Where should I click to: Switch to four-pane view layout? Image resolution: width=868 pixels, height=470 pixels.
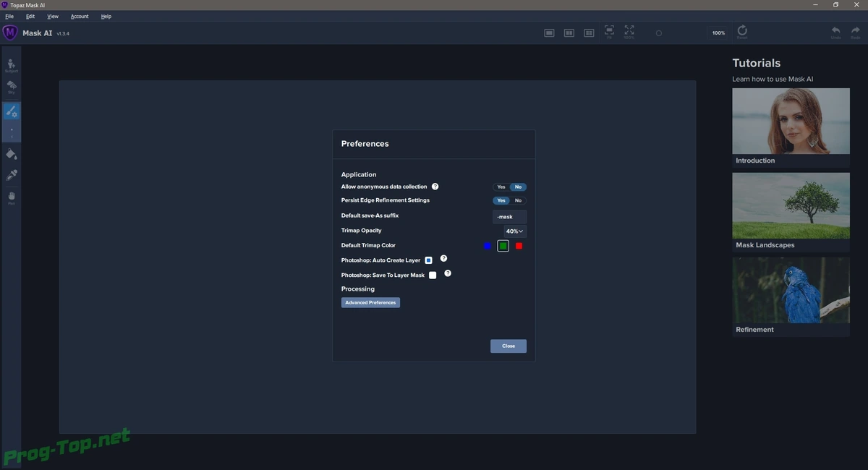tap(589, 33)
